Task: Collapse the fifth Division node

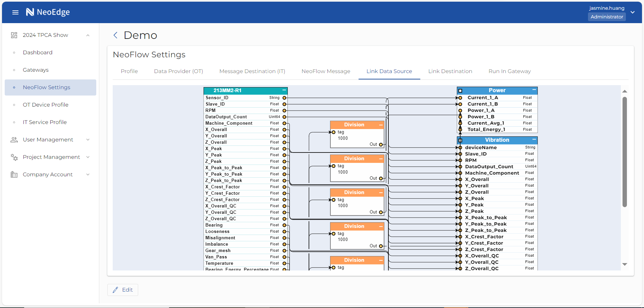Action: [x=381, y=260]
